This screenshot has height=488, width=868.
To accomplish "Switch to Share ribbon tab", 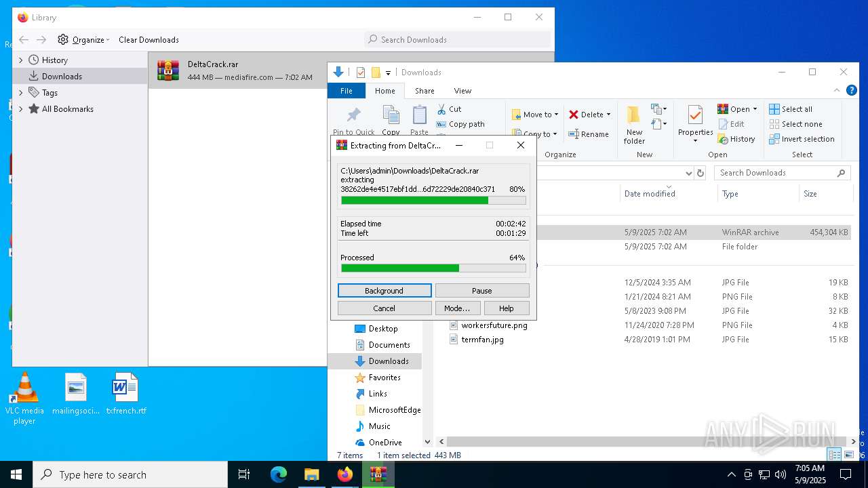I will coord(425,91).
